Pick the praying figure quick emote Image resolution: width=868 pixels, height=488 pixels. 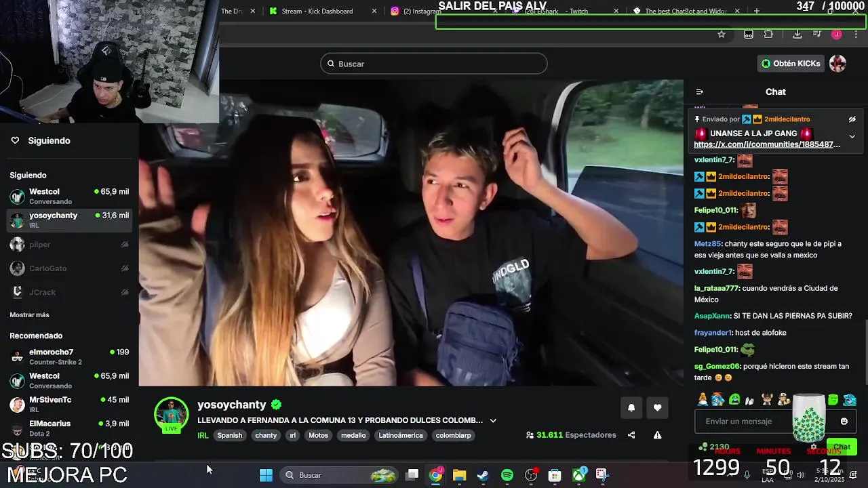click(703, 400)
